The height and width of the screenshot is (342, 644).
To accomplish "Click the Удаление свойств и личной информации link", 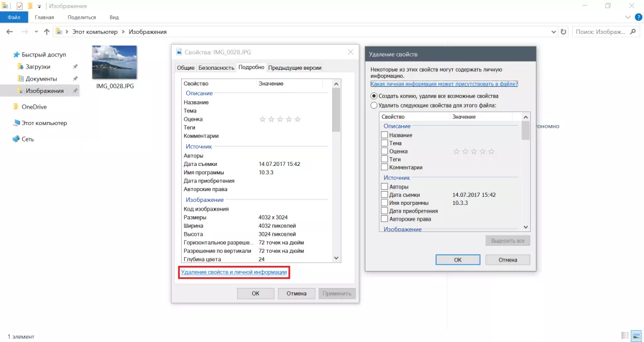I will point(234,272).
